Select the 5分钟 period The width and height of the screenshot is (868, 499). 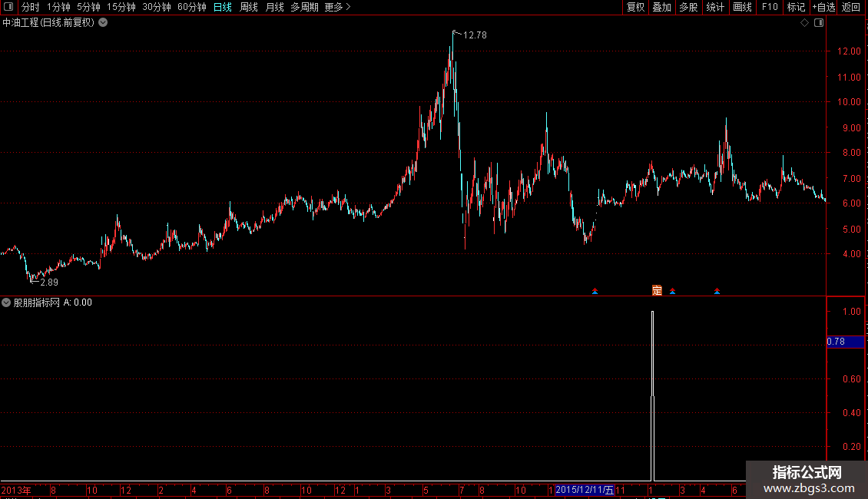(x=88, y=7)
